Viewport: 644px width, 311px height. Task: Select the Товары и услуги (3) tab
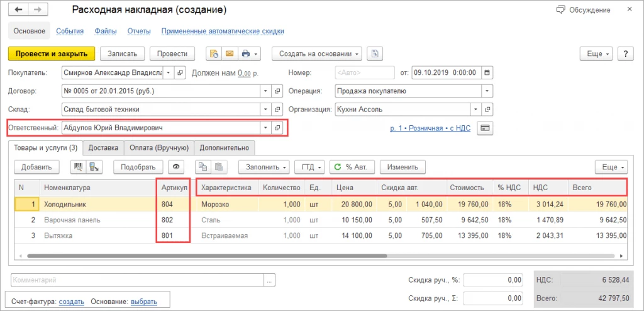click(x=45, y=147)
